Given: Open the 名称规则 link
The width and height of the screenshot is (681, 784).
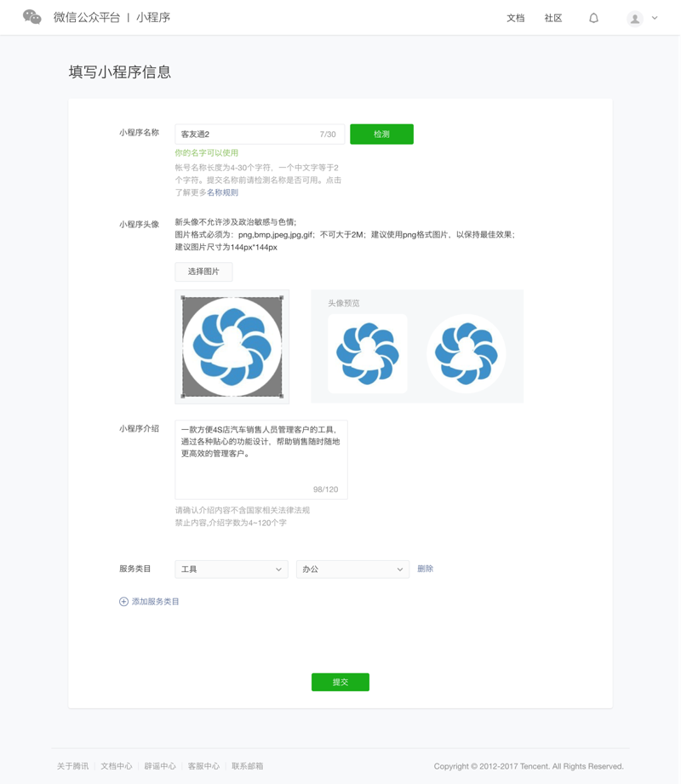Looking at the screenshot, I should (222, 192).
